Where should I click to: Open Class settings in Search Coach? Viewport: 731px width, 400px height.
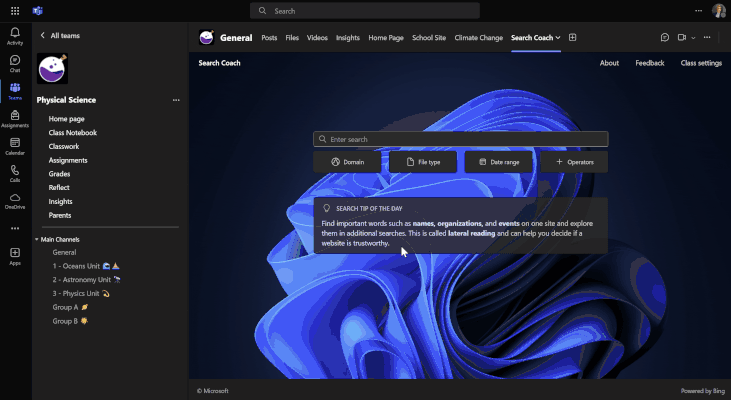pos(701,63)
